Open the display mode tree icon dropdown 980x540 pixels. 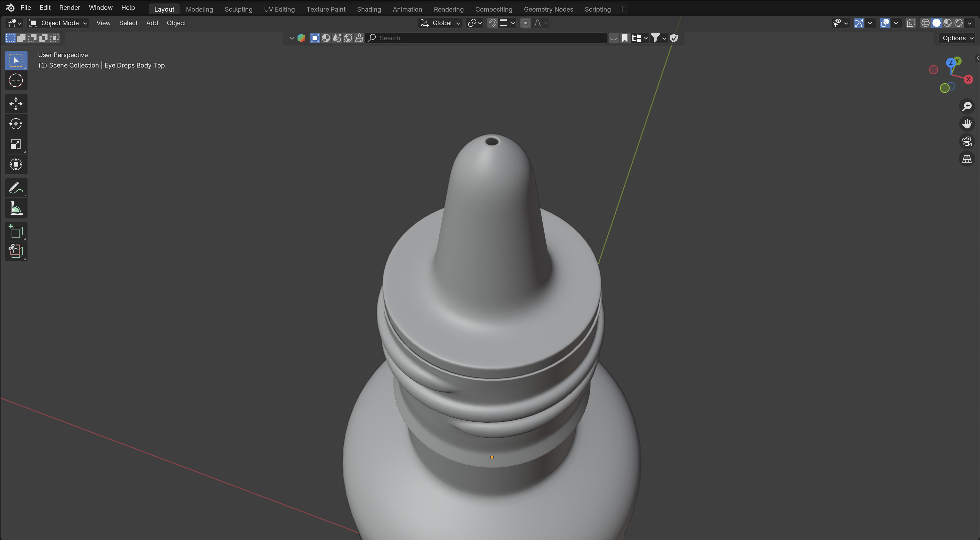coord(640,38)
